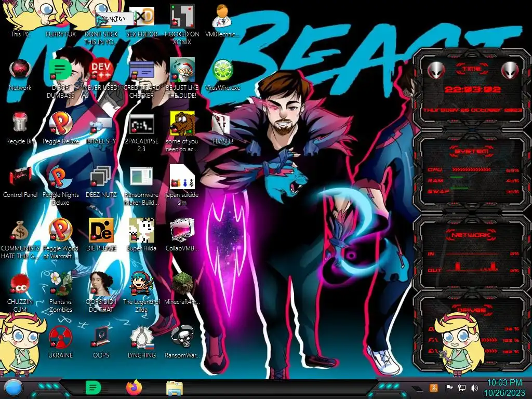Open the Minecraft4Fr... grass block icon
Viewport: 532px width, 399px height.
(182, 289)
